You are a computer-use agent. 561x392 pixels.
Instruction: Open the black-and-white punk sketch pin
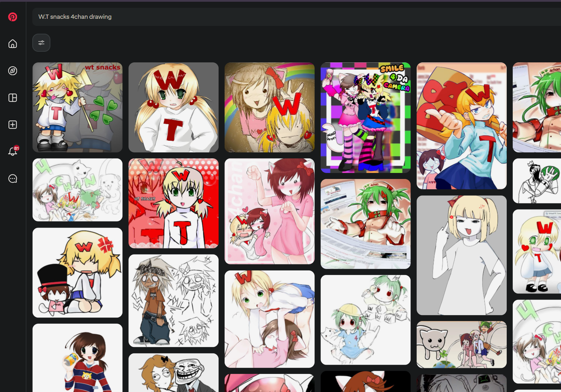click(173, 301)
